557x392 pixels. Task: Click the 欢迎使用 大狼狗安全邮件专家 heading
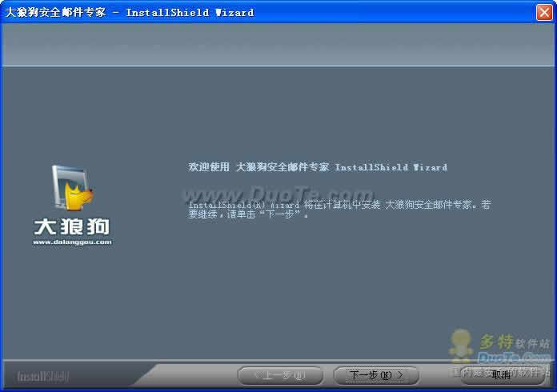point(318,167)
